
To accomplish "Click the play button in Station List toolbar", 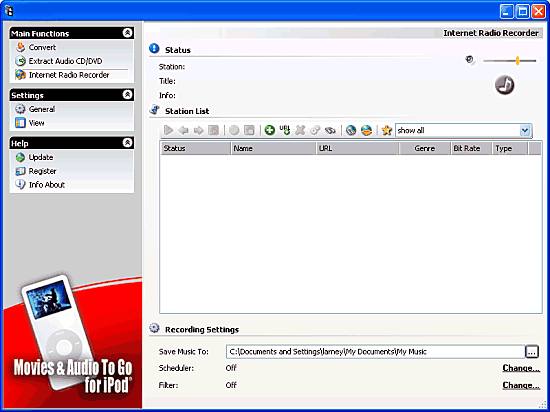I will coord(168,130).
